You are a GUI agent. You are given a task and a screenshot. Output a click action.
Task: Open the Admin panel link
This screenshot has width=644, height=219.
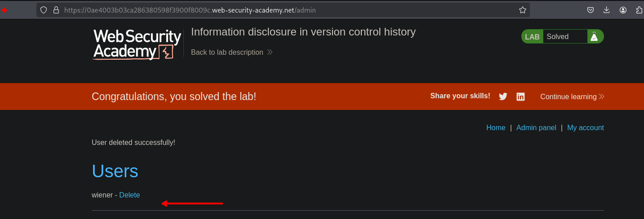coord(536,128)
